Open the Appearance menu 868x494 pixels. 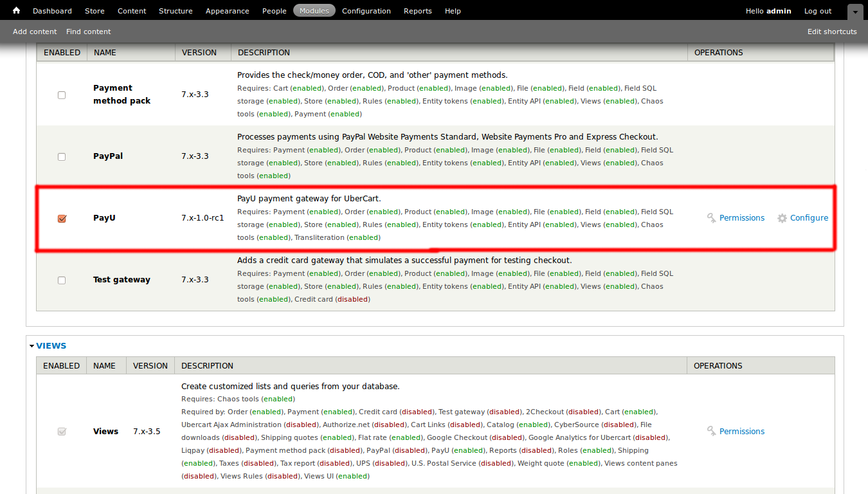[x=227, y=11]
